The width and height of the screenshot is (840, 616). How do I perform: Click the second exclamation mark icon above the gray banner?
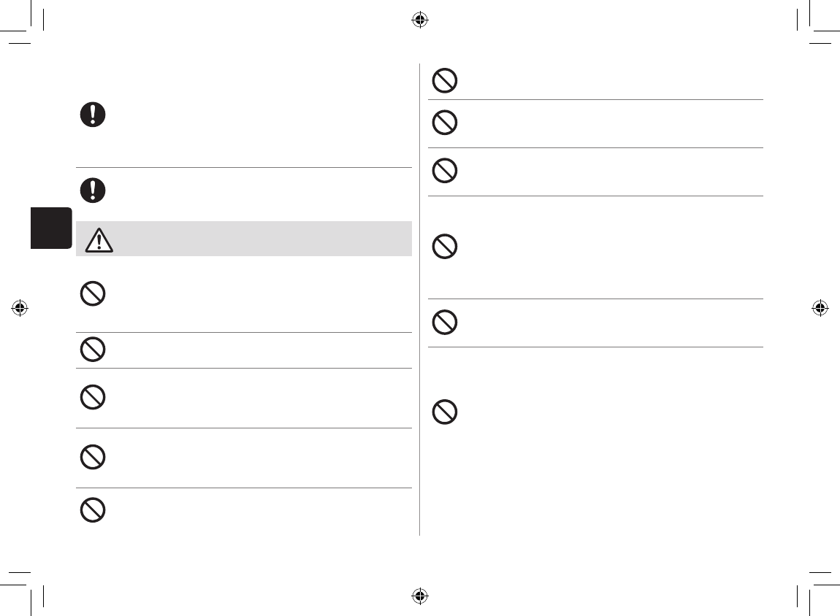click(93, 190)
